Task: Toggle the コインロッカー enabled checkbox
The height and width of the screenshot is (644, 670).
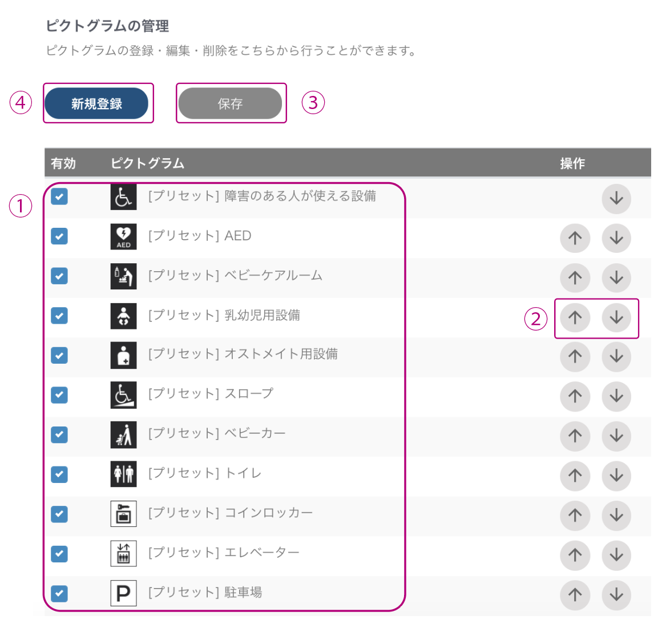Action: tap(59, 514)
